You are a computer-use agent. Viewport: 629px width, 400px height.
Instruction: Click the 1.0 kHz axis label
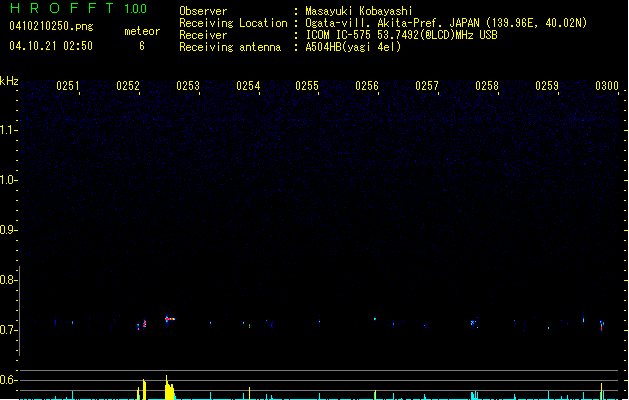pos(8,180)
